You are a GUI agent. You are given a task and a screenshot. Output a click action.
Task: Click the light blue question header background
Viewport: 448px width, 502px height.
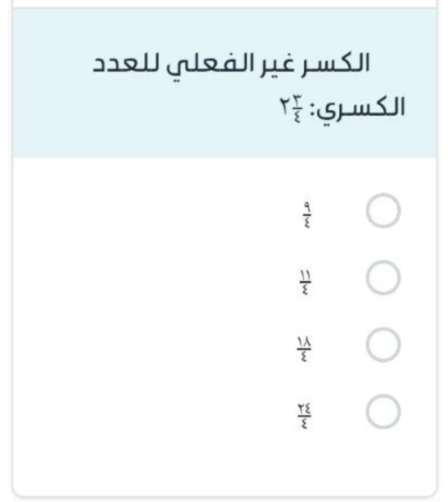click(224, 83)
